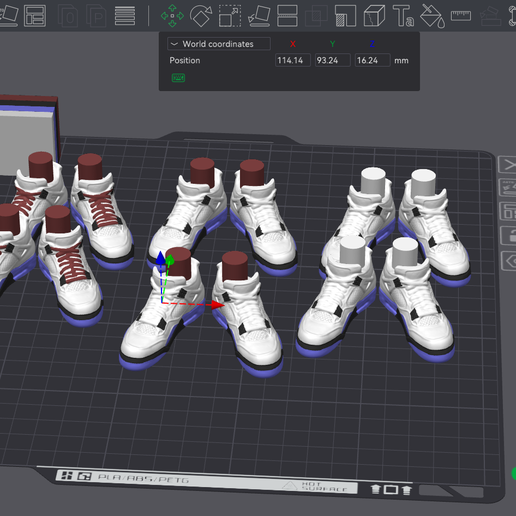Click the plate's remove (X) icon
The height and width of the screenshot is (516, 516).
click(x=507, y=164)
